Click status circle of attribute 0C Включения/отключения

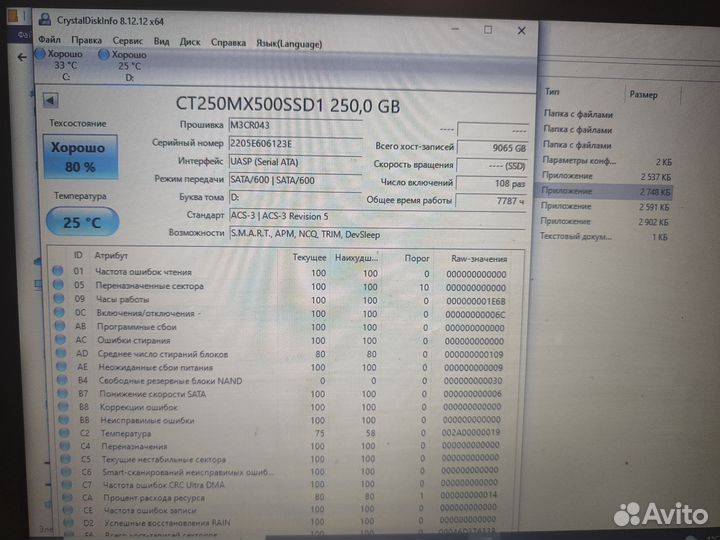(60, 312)
